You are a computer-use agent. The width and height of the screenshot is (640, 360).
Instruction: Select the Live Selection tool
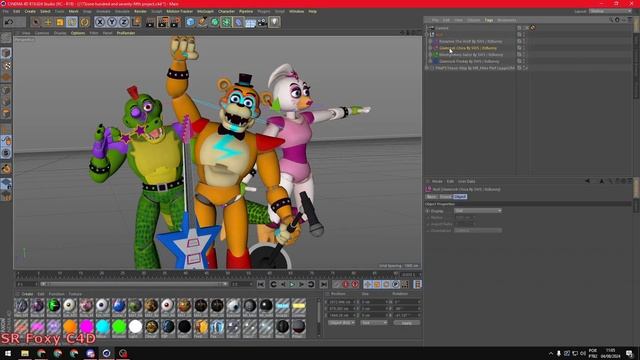click(x=36, y=22)
